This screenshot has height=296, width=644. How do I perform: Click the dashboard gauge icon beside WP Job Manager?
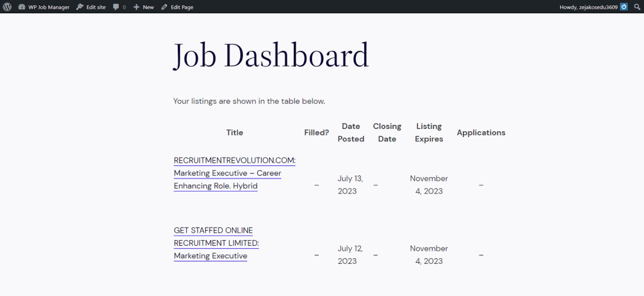tap(22, 7)
